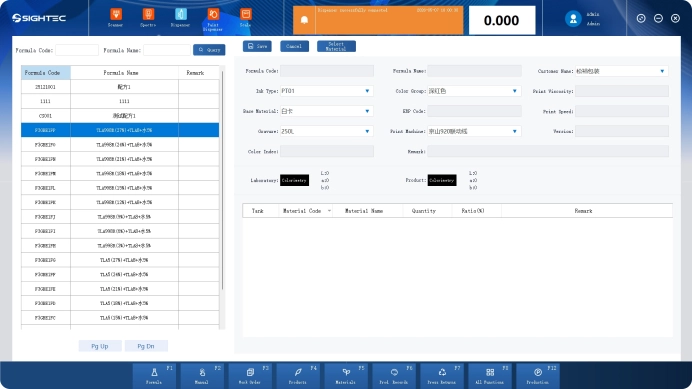This screenshot has height=389, width=692.
Task: Open the Products module (F4)
Action: (298, 375)
